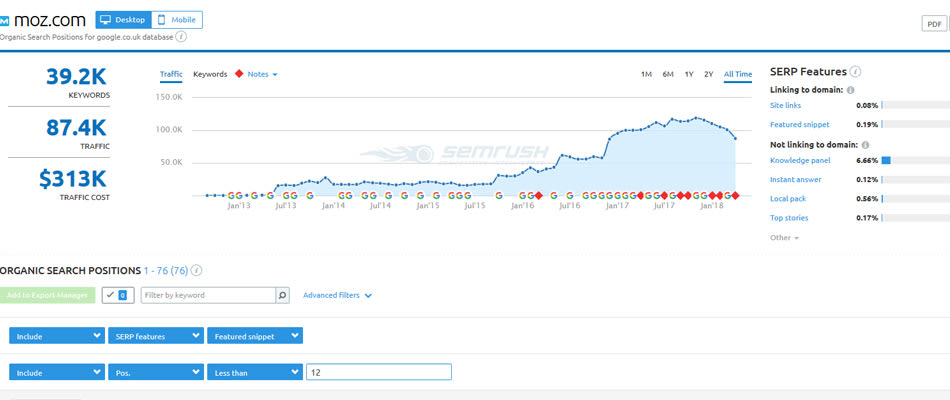Switch to the Traffic chart tab

(x=171, y=74)
